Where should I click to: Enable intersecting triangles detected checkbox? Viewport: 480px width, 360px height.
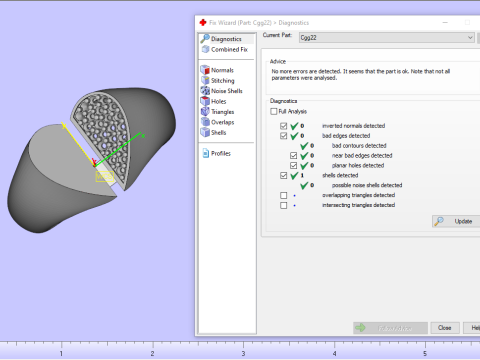pos(283,205)
